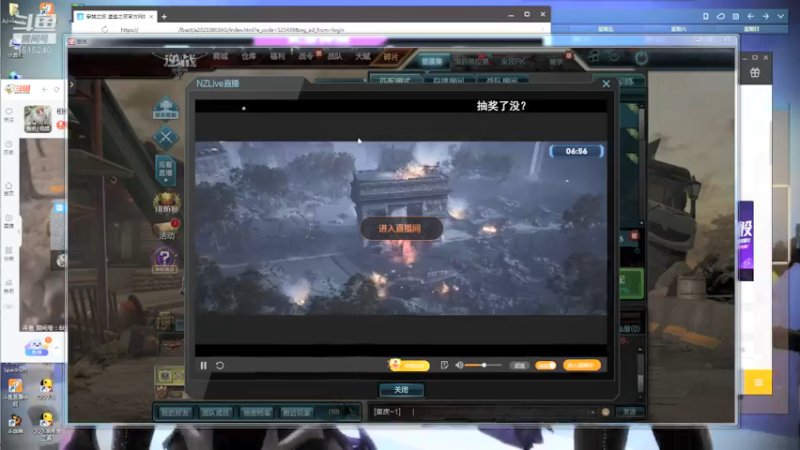The image size is (800, 450).
Task: Close the NZLive直播 dialog with X
Action: [x=606, y=84]
